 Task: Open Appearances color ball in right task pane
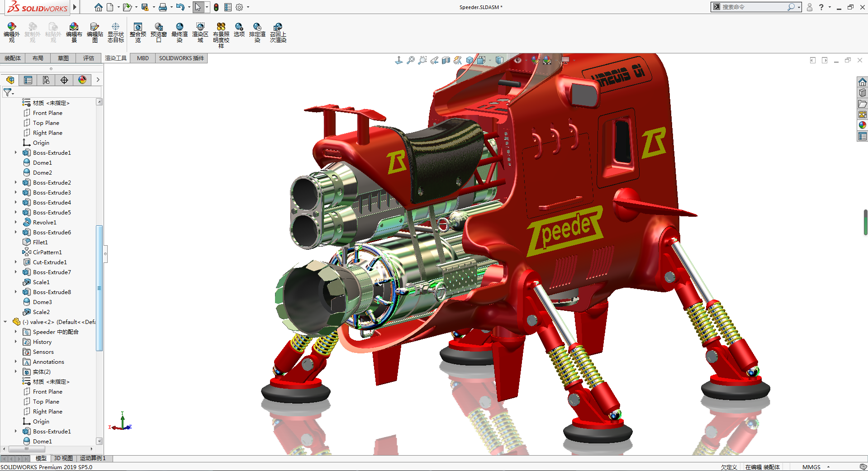[862, 125]
